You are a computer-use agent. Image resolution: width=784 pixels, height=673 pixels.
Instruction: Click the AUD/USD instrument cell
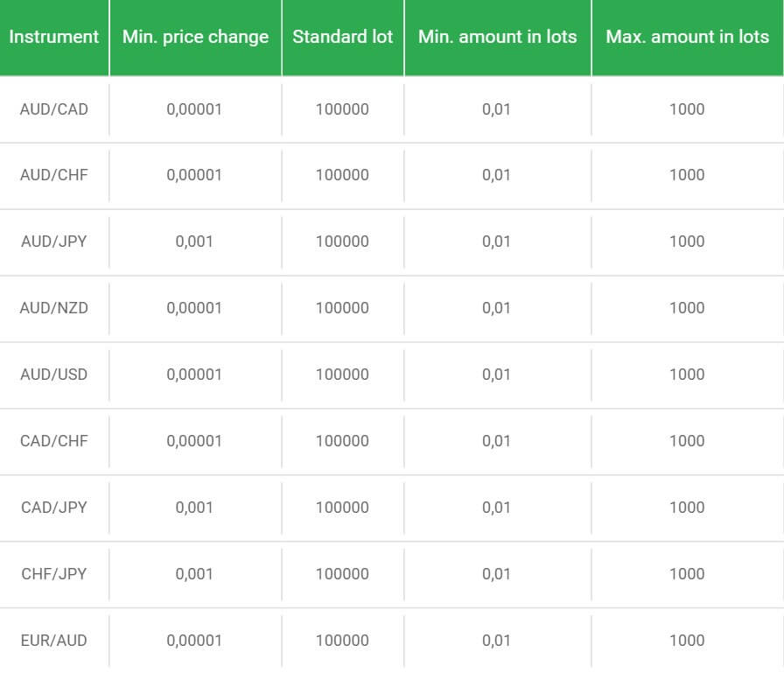tap(54, 375)
